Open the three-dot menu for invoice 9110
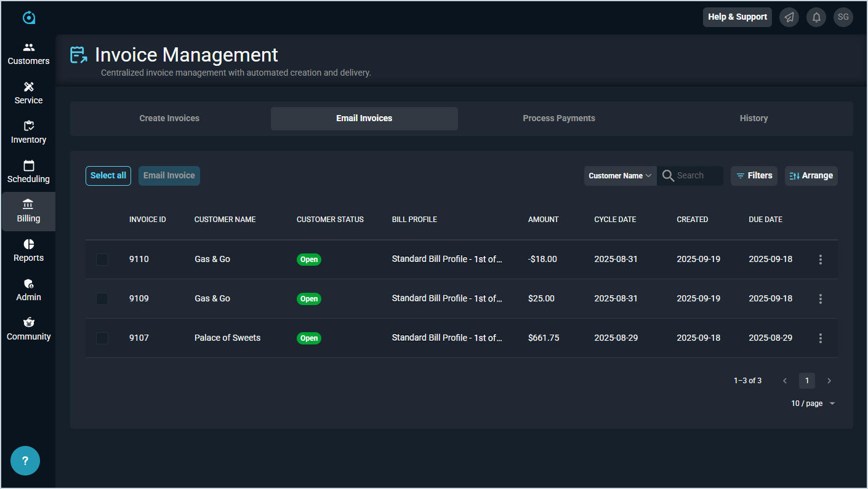 pos(820,260)
